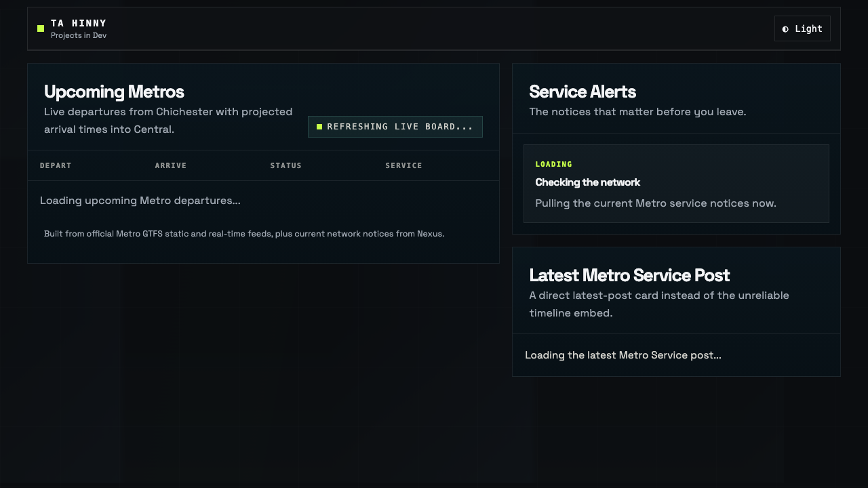Image resolution: width=868 pixels, height=488 pixels.
Task: Click the Pulling the current Metro notices text
Action: tap(656, 203)
